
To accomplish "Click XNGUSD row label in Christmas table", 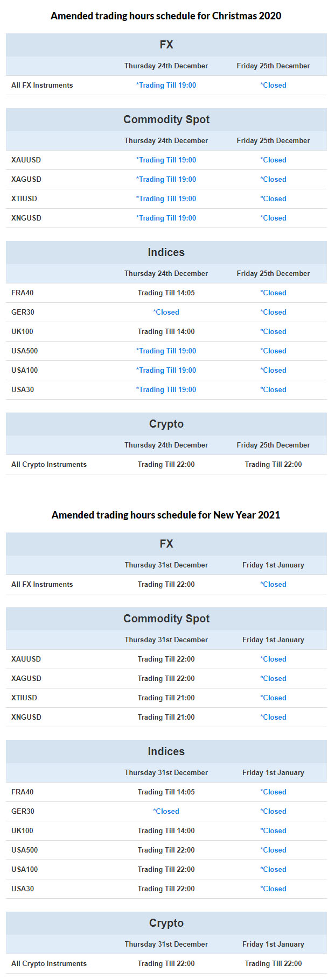I will 26,218.
